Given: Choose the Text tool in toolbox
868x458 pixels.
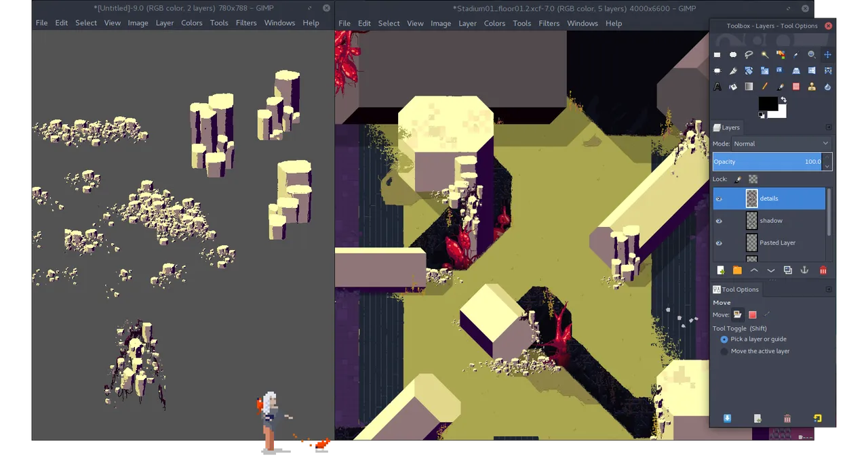Looking at the screenshot, I should [717, 87].
